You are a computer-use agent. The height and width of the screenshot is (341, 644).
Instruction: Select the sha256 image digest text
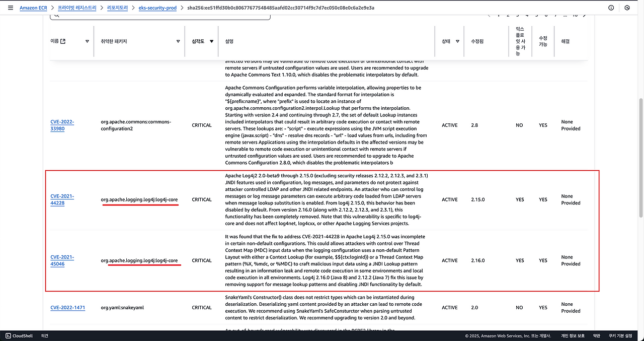[x=281, y=8]
